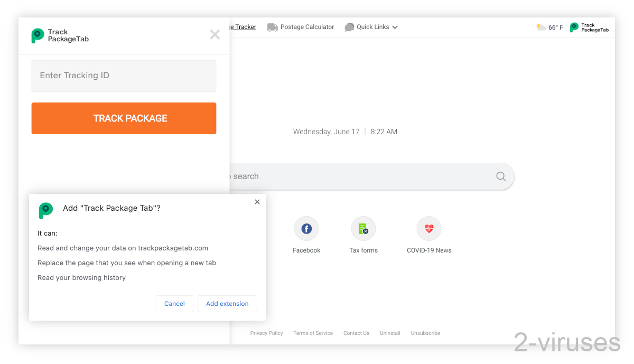Click the Uninstall link in the footer
The image size is (634, 364).
(x=390, y=333)
